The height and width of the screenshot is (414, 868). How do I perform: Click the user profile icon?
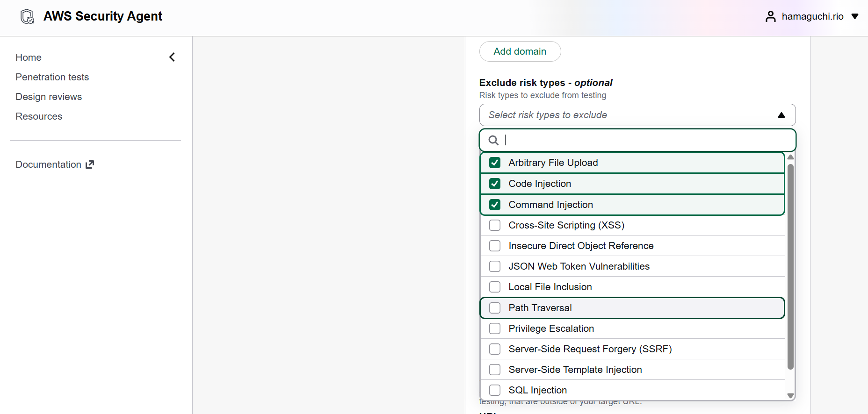click(770, 17)
